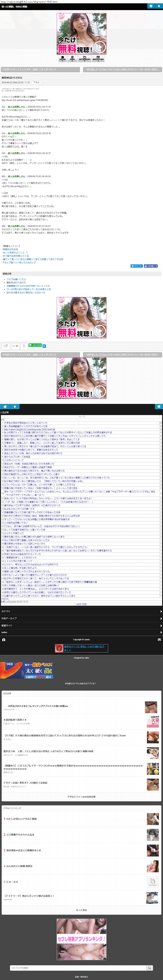Click the home icon on the black footer bar
This screenshot has width=163, height=980.
pos(5,406)
